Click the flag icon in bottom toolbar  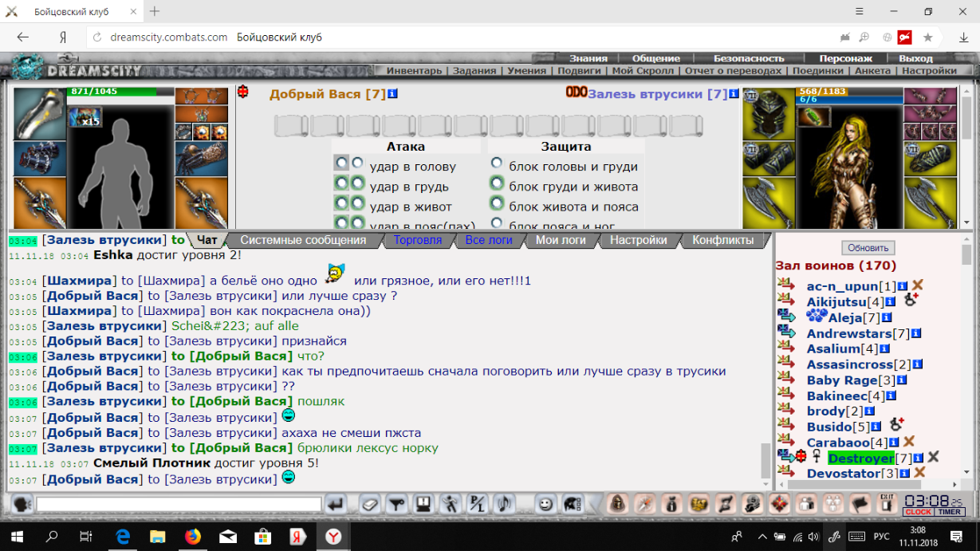click(859, 504)
